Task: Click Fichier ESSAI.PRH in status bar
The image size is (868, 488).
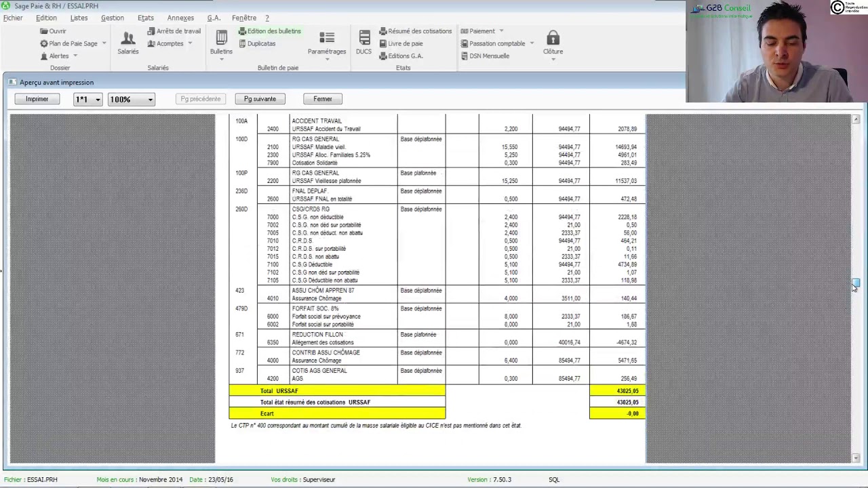Action: click(31, 480)
